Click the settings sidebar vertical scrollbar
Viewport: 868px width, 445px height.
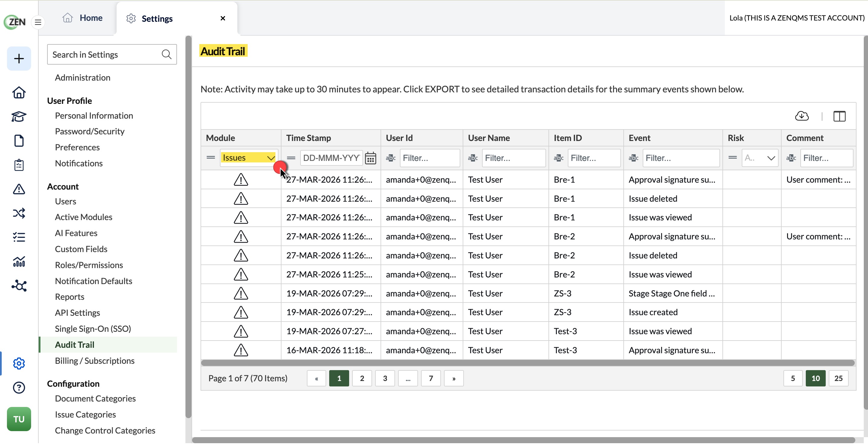point(188,226)
